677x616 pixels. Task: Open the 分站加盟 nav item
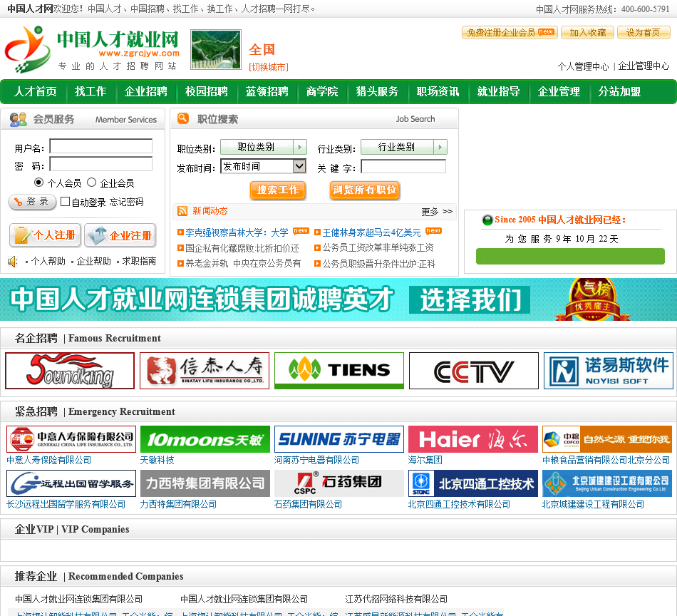pos(619,91)
